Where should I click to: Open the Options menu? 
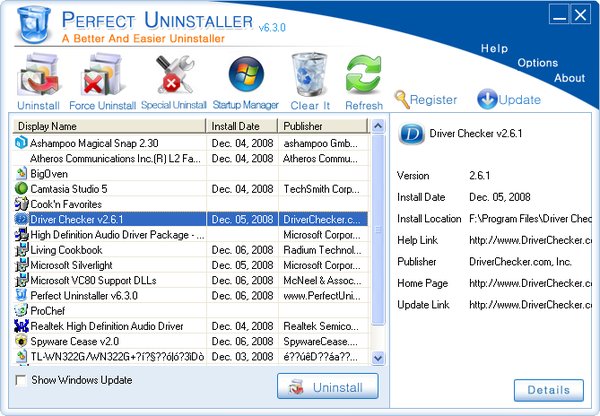tap(538, 63)
